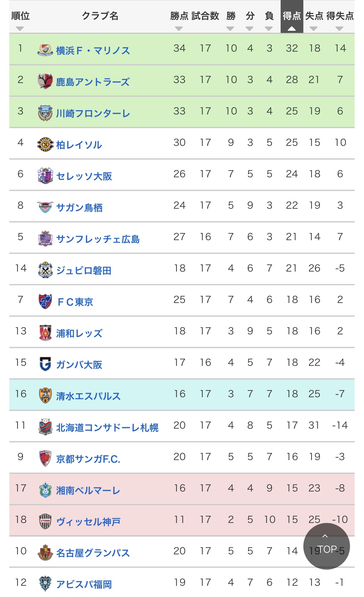
Task: Click the Kashiwa Reysol sun emblem
Action: [45, 144]
